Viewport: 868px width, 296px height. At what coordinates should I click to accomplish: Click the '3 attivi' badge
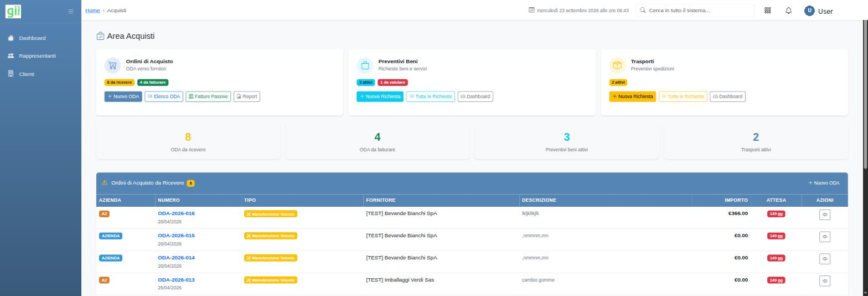366,83
